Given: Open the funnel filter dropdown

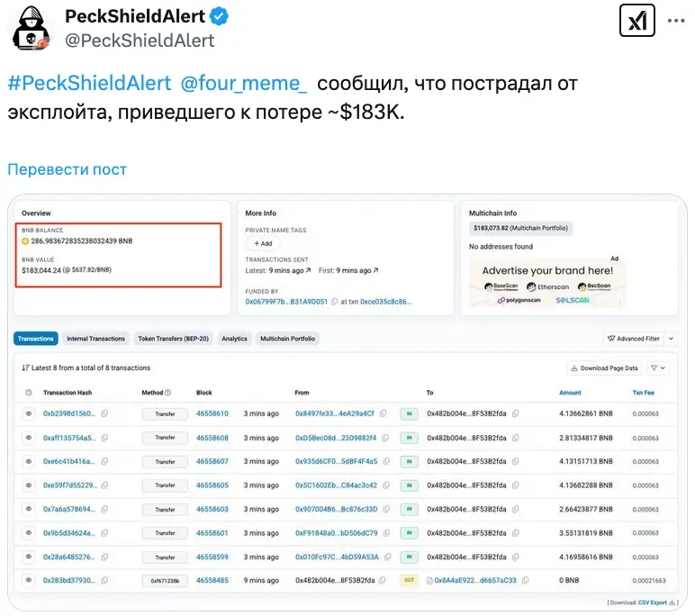Looking at the screenshot, I should point(659,368).
